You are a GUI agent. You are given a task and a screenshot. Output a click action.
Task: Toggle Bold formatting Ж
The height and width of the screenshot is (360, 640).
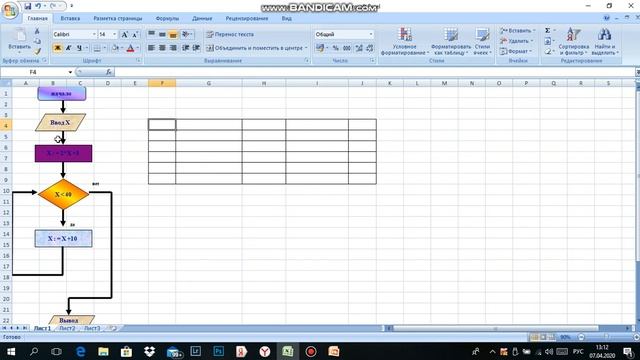point(58,48)
